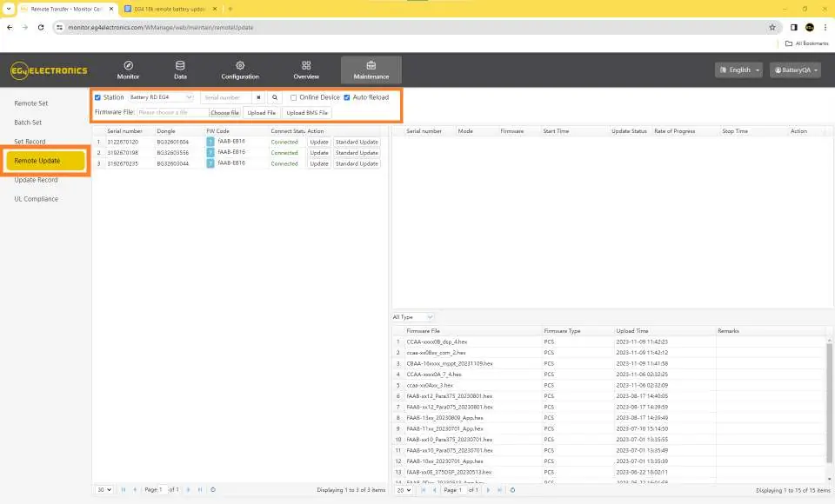Open the browser tab search chevron
Screen dimensions: 835x504
[9, 9]
